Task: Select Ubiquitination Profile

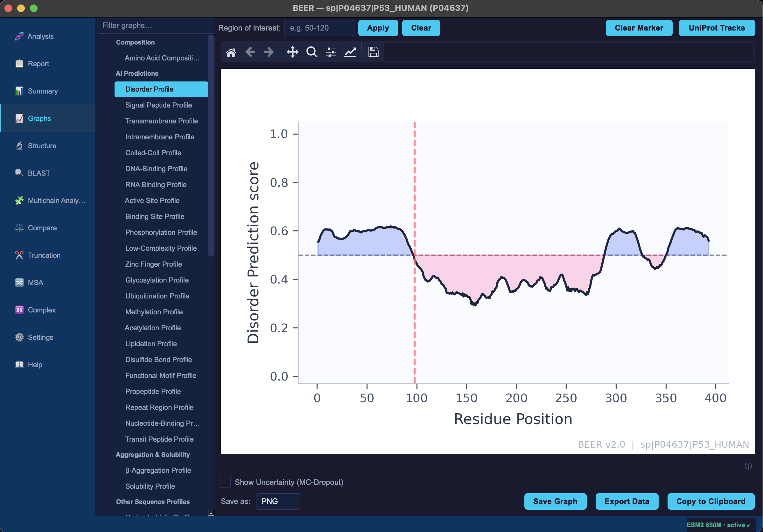Action: 161,296
